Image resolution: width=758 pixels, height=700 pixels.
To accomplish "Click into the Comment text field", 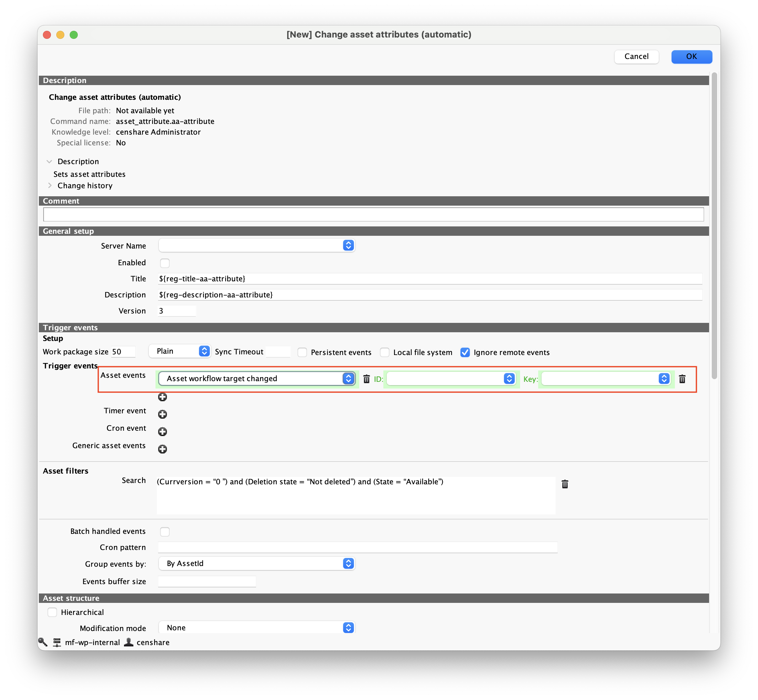I will 373,214.
